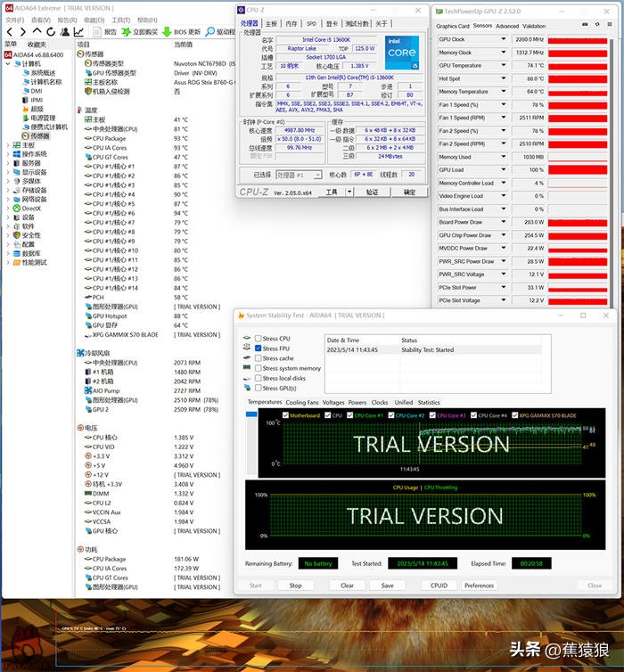Click BIOS 更新 in the AIDA64 toolbar
Viewport: 624px width, 672px height.
pos(182,32)
